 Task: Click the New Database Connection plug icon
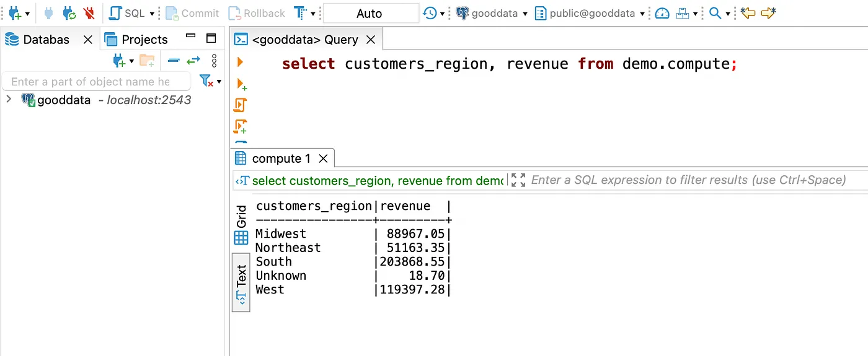tap(14, 13)
